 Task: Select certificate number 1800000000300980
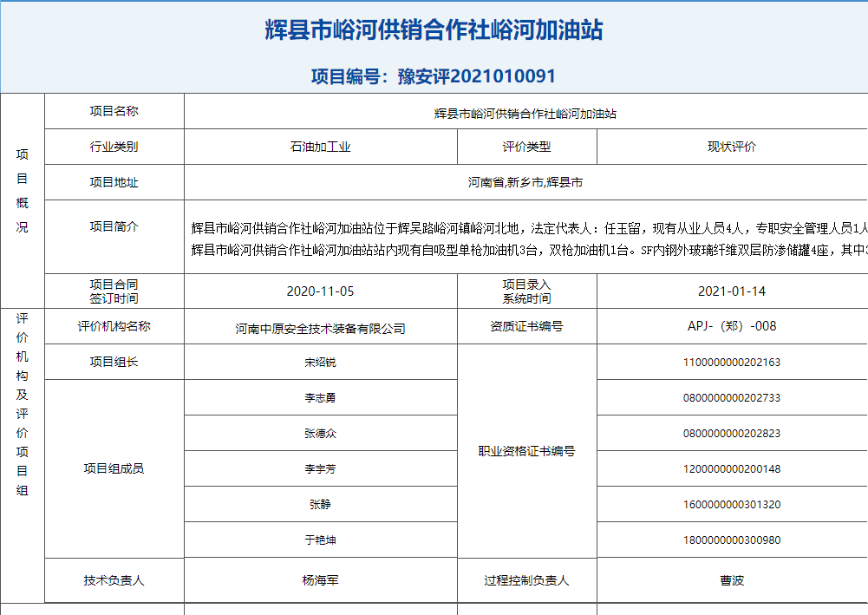(732, 540)
